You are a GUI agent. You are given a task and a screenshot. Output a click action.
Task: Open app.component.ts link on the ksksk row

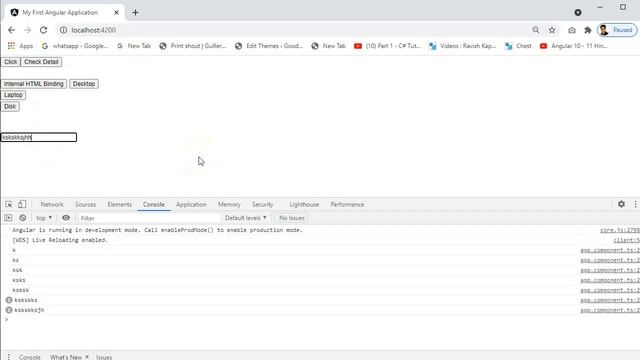(x=610, y=290)
